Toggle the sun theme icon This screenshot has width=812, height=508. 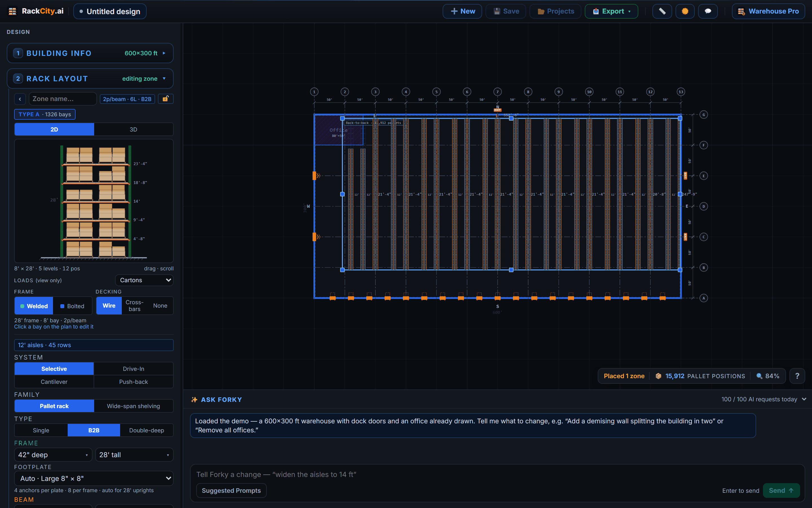pos(685,11)
